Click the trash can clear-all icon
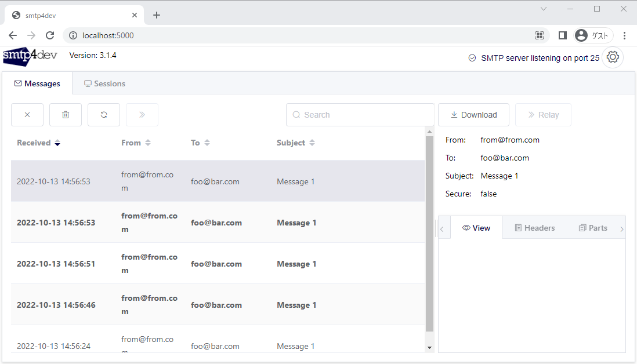This screenshot has height=364, width=637. coord(65,115)
